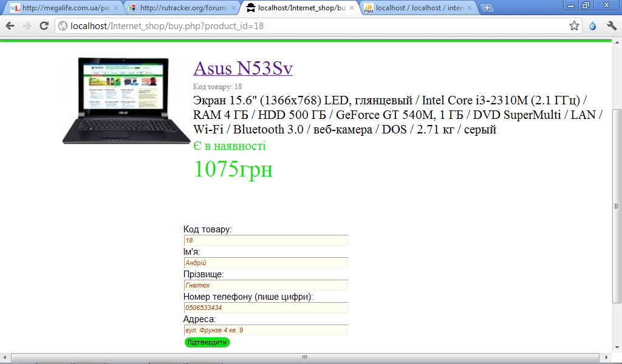Viewport: 622px width, 364px height.
Task: Close the localhost/Internet_shop tab
Action: pos(352,7)
